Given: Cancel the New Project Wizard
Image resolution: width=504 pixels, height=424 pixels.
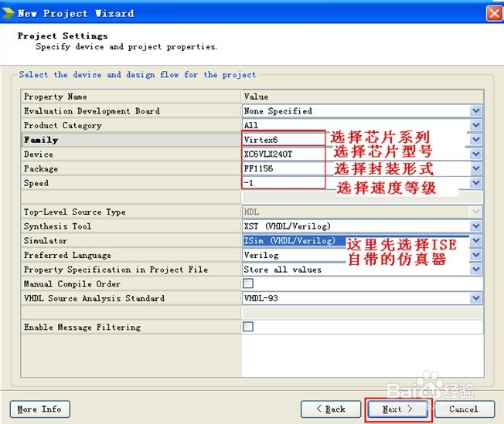Looking at the screenshot, I should [464, 409].
